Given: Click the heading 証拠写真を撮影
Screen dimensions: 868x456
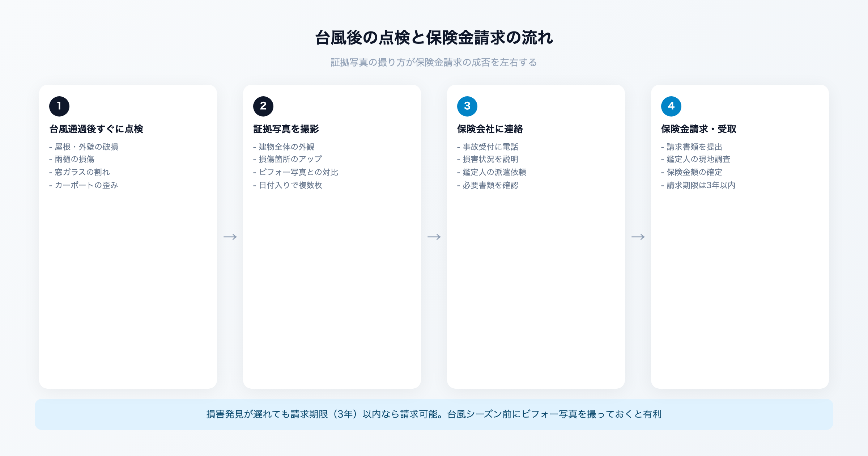Looking at the screenshot, I should [286, 129].
